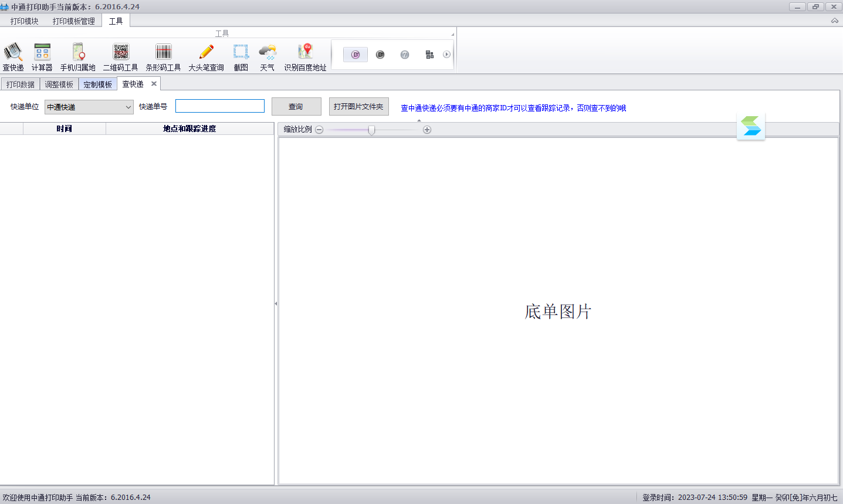Switch to the 打印模板管理 ribbon tab
This screenshot has height=504, width=843.
click(x=74, y=21)
